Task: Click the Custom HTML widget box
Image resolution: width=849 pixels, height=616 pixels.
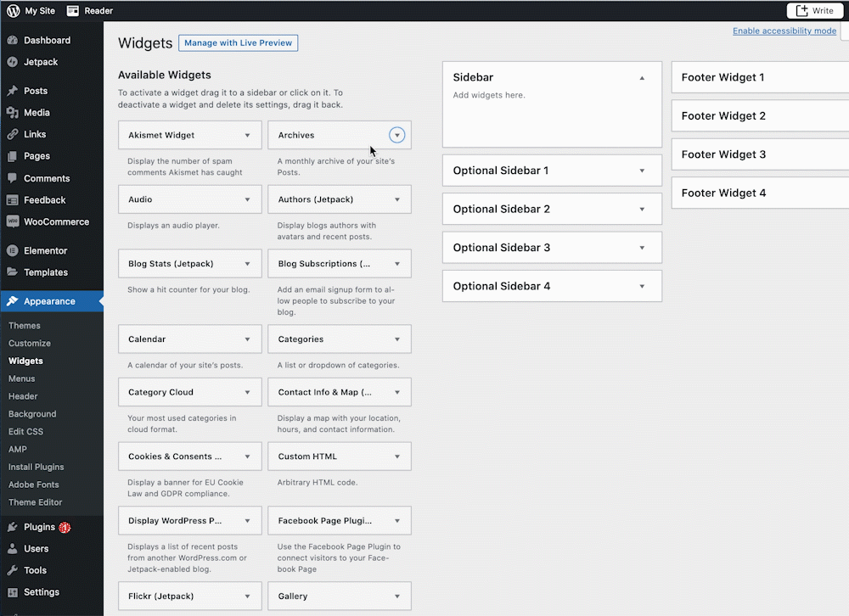Action: click(x=339, y=456)
